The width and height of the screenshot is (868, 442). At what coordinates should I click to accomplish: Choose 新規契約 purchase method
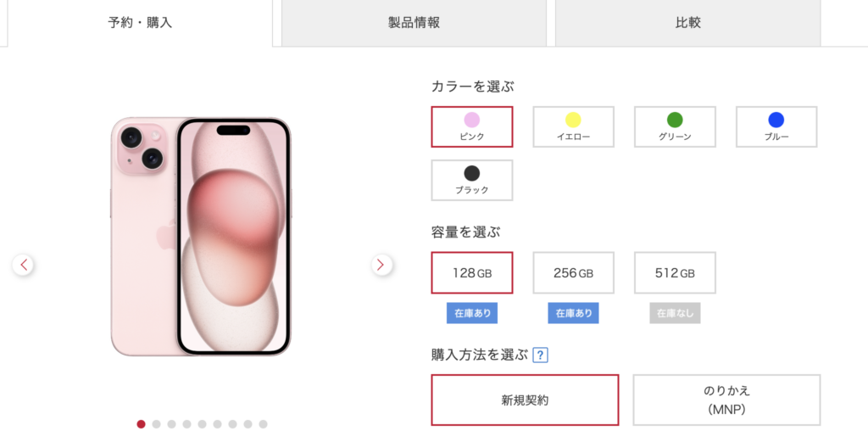[525, 400]
